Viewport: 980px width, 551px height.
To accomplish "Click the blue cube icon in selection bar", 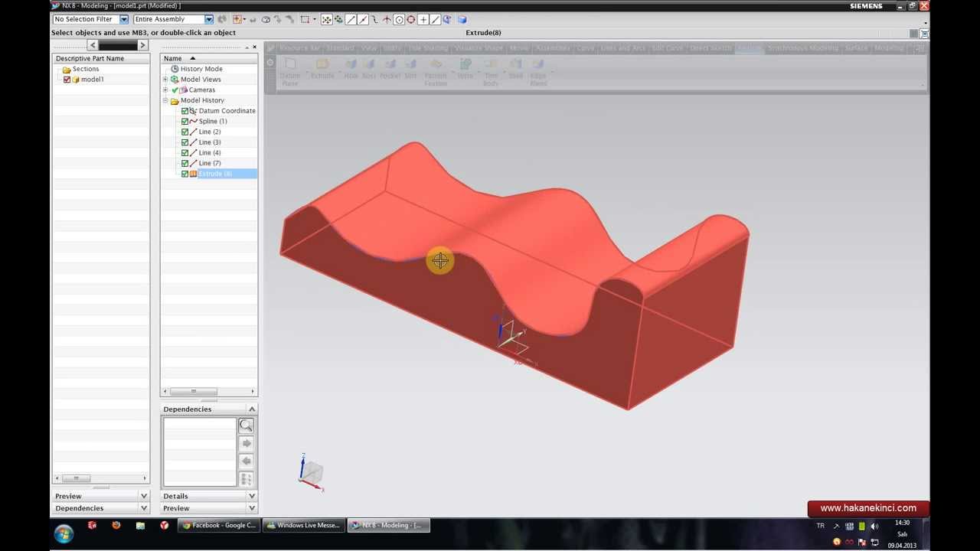I will 462,19.
